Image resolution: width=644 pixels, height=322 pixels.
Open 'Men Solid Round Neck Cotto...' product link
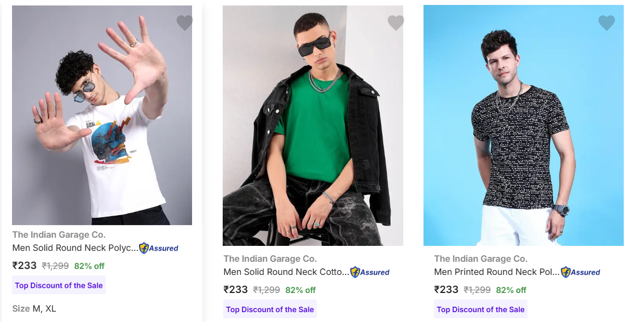pyautogui.click(x=286, y=272)
